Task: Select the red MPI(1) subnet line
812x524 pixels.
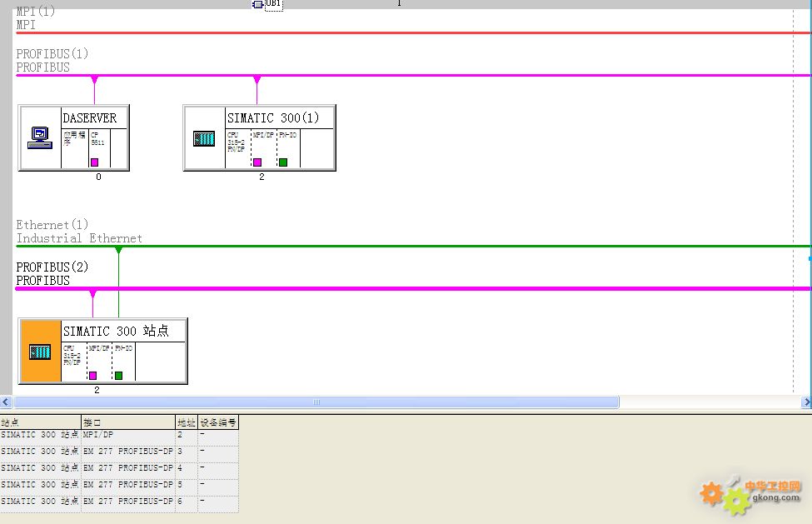Action: [413, 33]
